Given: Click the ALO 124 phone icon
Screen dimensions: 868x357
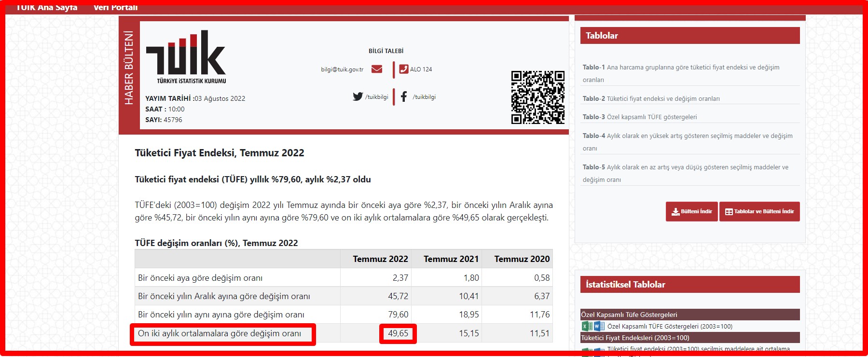Looking at the screenshot, I should point(404,69).
